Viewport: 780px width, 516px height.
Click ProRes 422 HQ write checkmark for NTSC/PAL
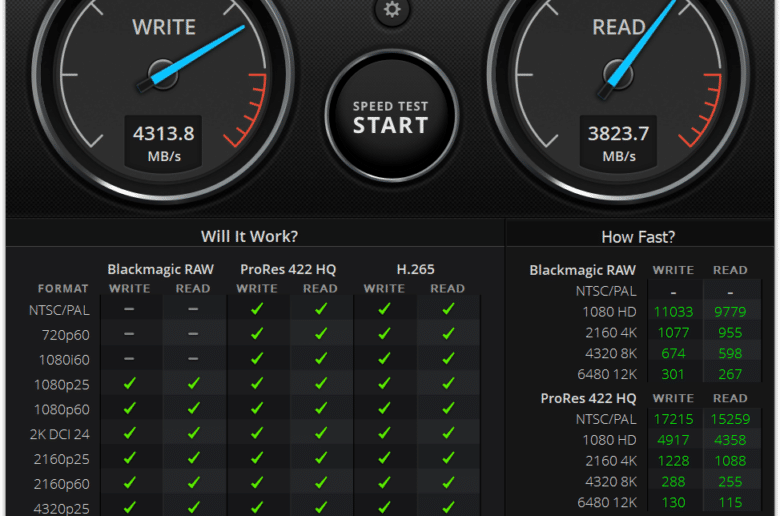pos(257,309)
